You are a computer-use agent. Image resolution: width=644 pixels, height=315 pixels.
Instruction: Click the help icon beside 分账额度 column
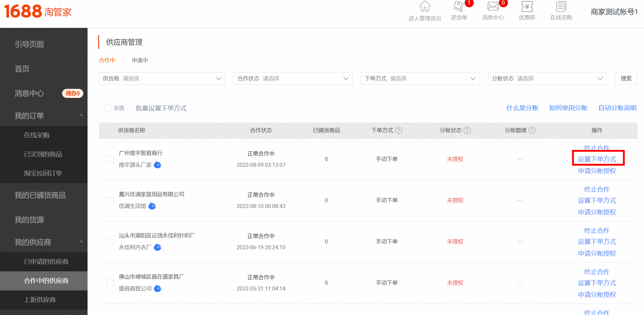(533, 130)
